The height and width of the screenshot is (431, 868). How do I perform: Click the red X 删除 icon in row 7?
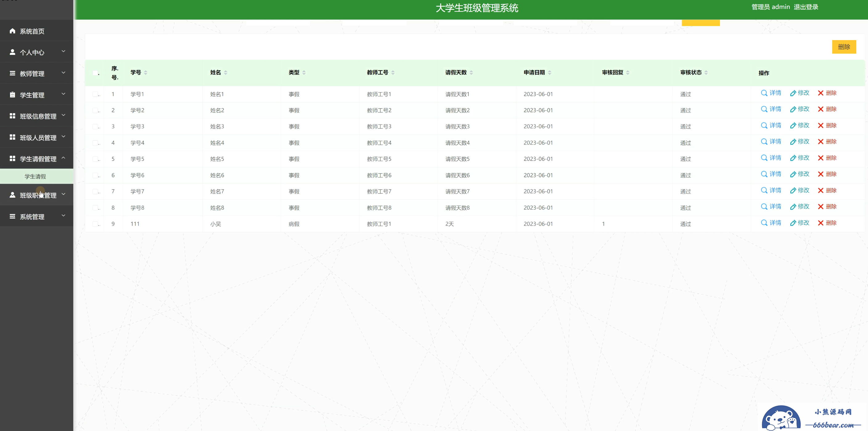point(821,191)
